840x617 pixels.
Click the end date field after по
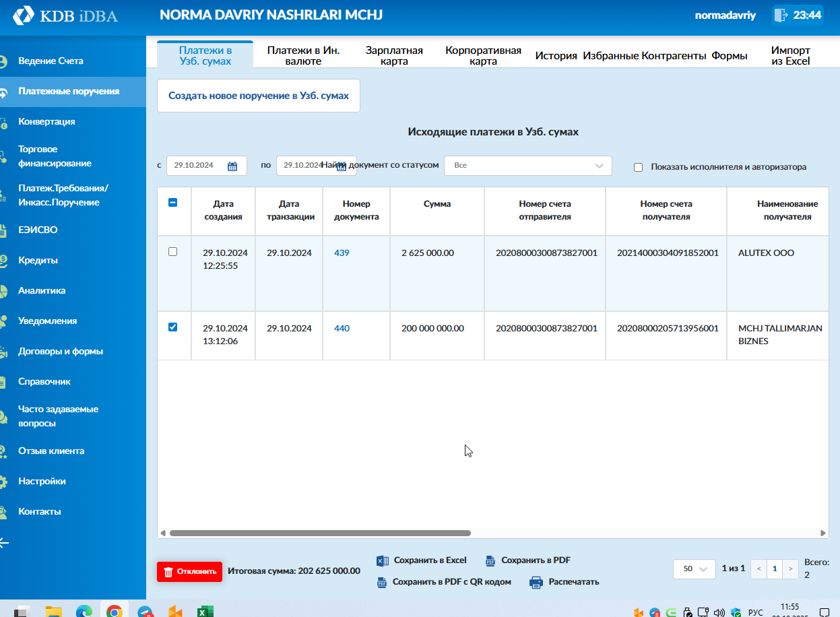[316, 166]
